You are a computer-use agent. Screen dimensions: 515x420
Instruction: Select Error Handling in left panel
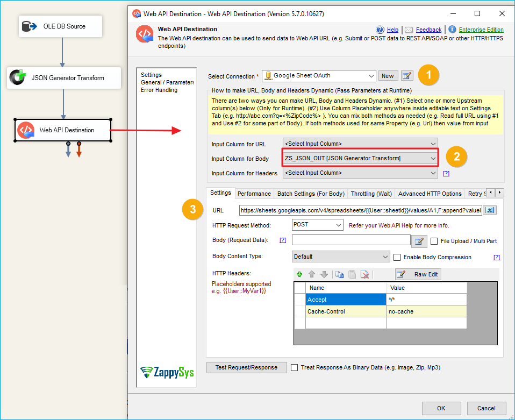point(159,90)
